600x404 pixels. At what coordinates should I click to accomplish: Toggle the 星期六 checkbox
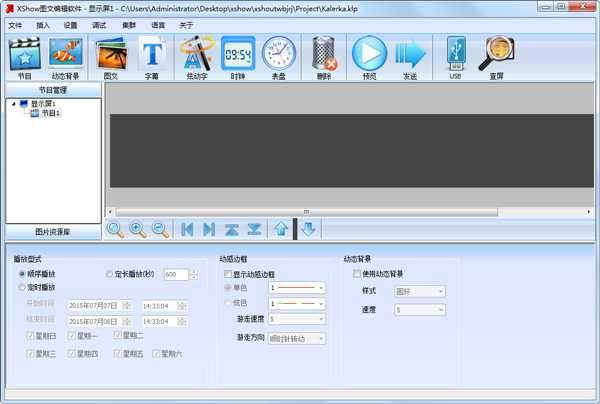(156, 354)
